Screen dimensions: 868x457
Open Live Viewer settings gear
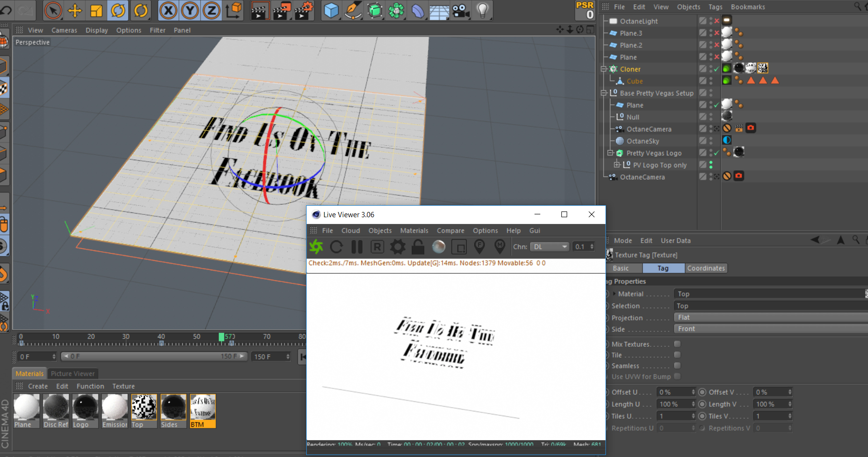pos(397,247)
